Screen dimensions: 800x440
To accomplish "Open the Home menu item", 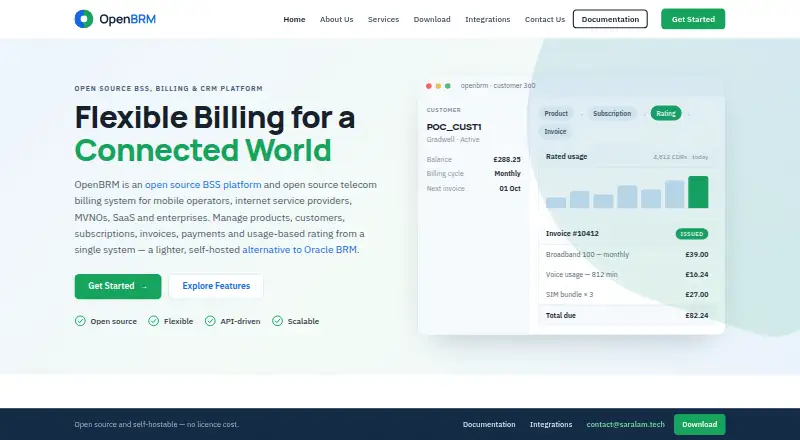I will coord(294,19).
